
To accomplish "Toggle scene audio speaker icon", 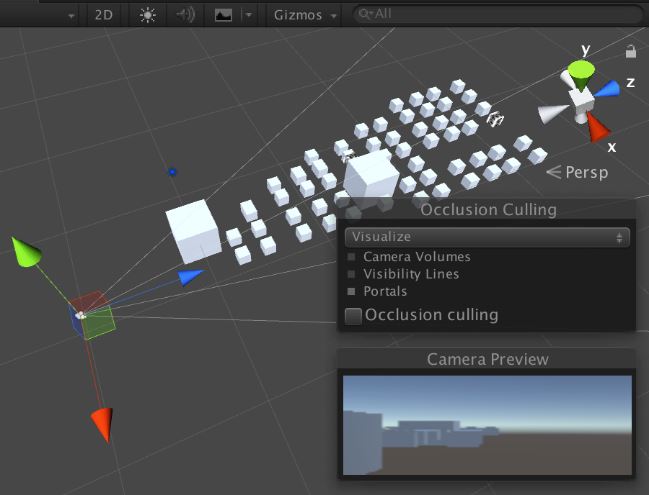I will (x=185, y=15).
